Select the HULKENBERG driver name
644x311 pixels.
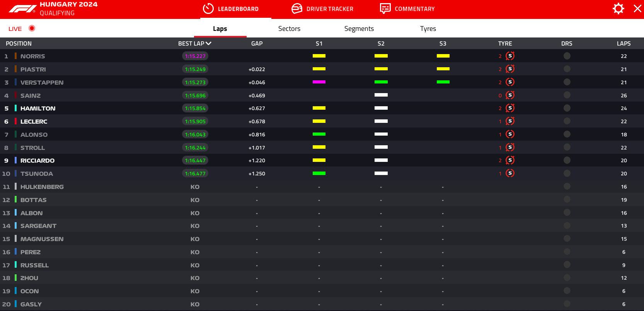[x=42, y=187]
